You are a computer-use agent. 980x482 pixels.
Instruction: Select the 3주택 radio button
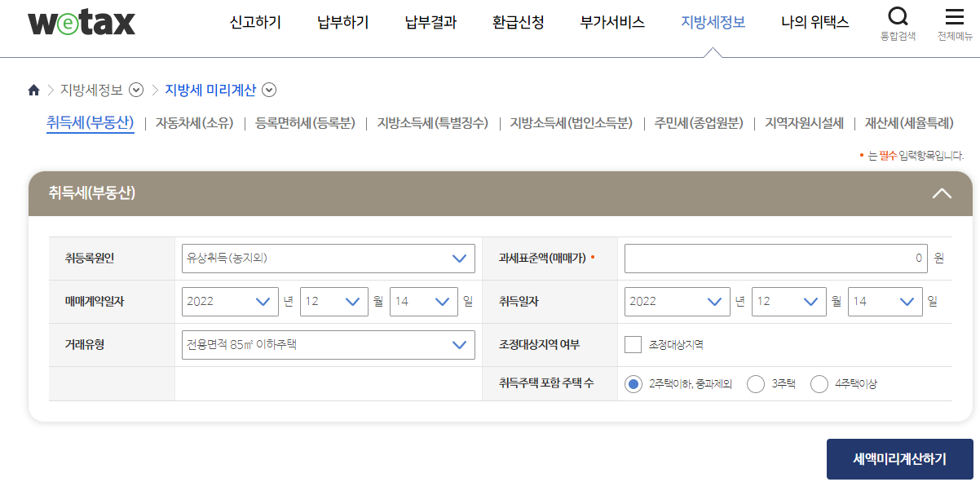[755, 383]
